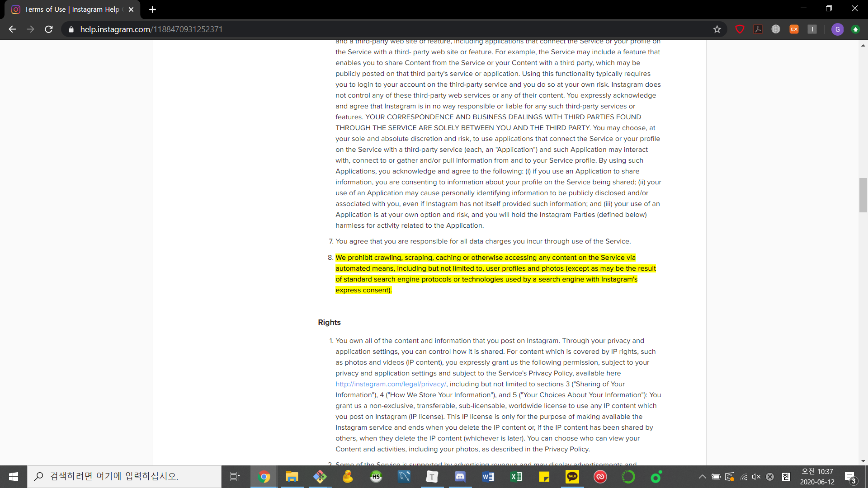The image size is (868, 488).
Task: Expand the hidden system tray icons
Action: click(x=702, y=477)
